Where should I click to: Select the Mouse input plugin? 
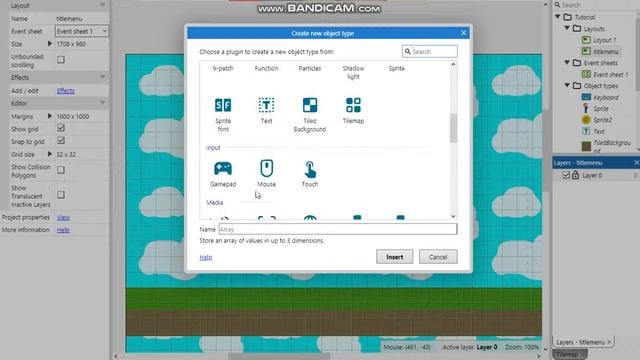coord(267,168)
